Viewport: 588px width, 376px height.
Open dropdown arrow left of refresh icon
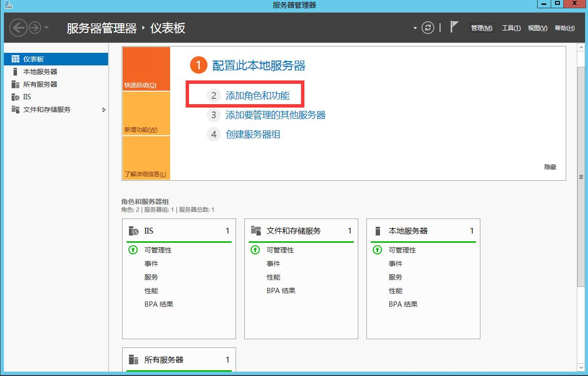coord(415,28)
